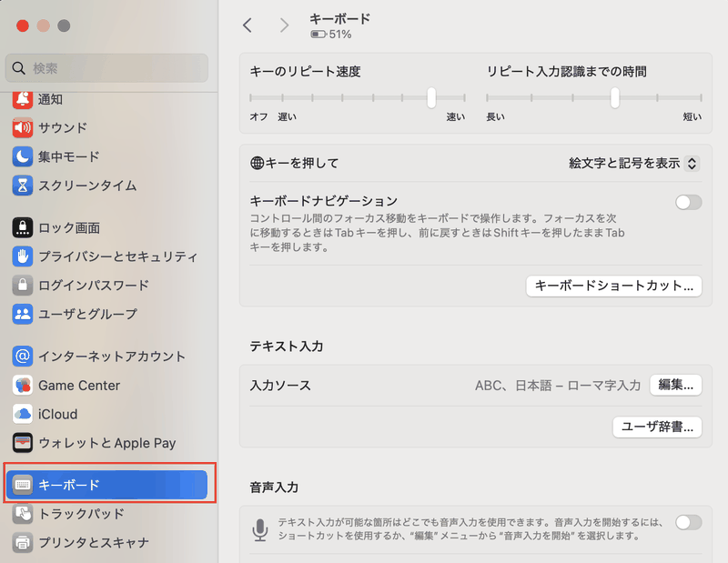Click リピート入力認識までの時間 slider thumb
Viewport: 728px width, 563px height.
(615, 97)
